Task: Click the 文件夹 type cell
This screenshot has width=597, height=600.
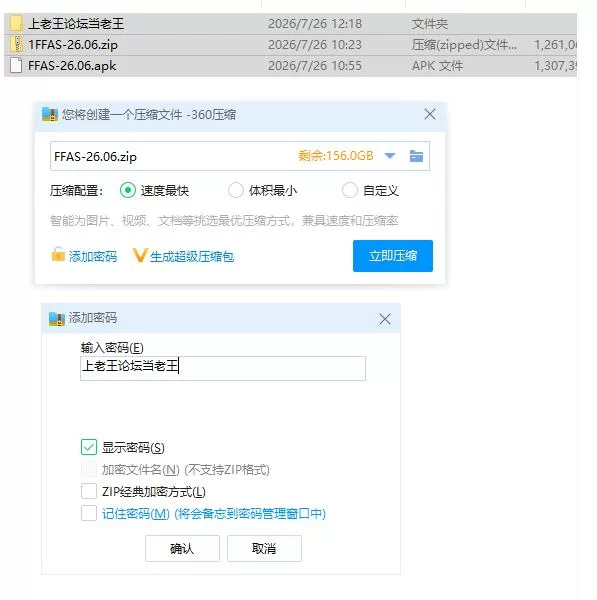Action: 429,24
